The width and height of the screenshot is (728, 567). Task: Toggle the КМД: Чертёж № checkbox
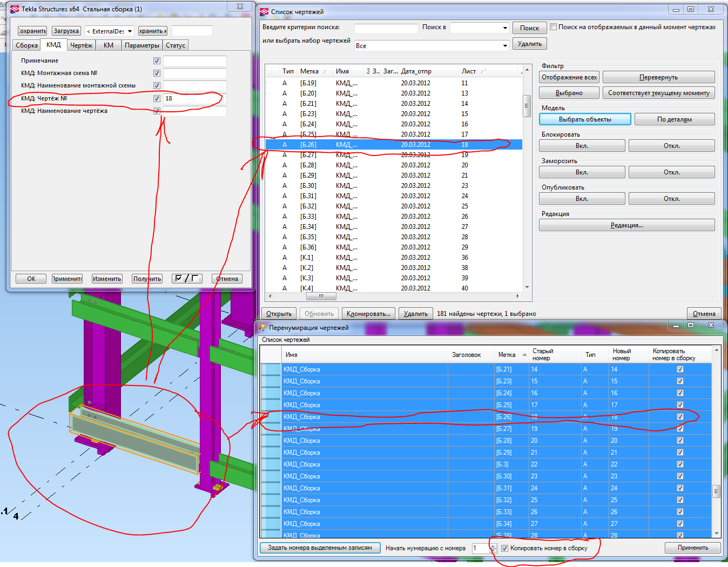157,98
